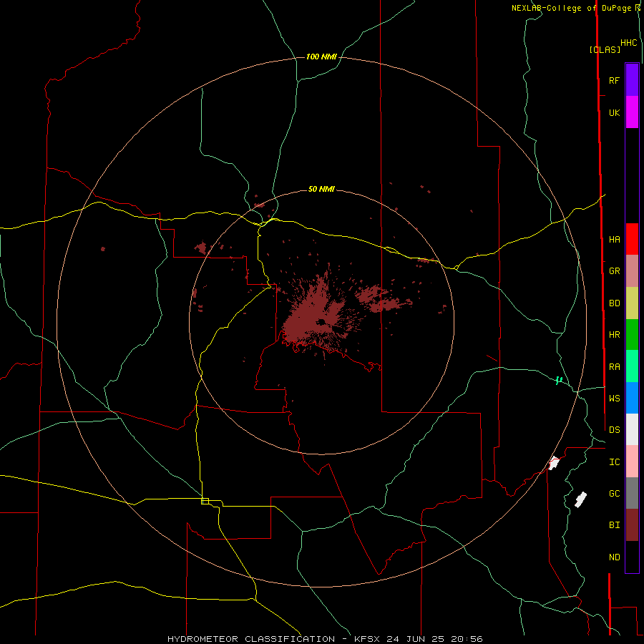Click the HA red legend swatch

coord(632,239)
